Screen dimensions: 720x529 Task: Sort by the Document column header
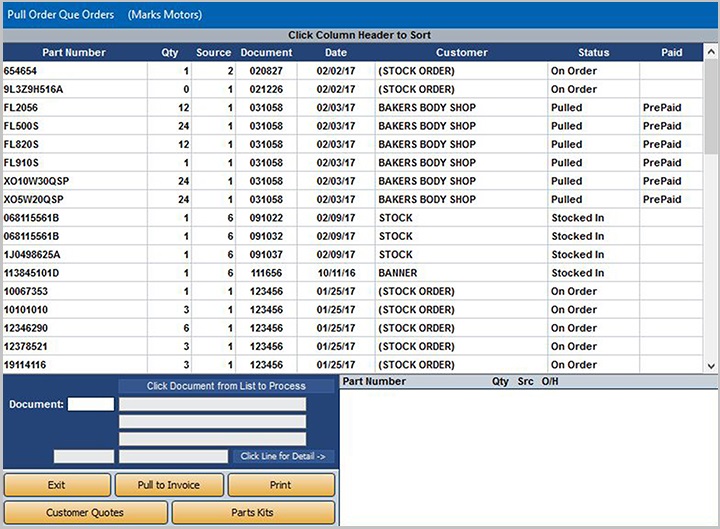coord(266,52)
